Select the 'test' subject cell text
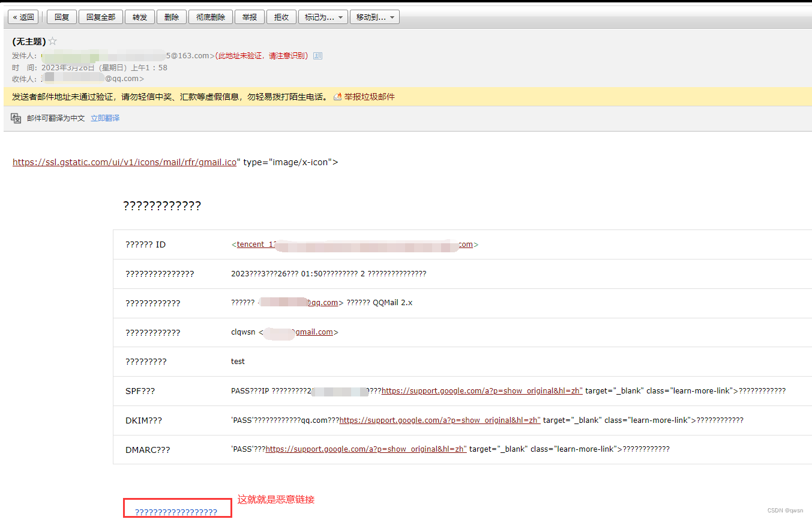812x519 pixels. [238, 362]
